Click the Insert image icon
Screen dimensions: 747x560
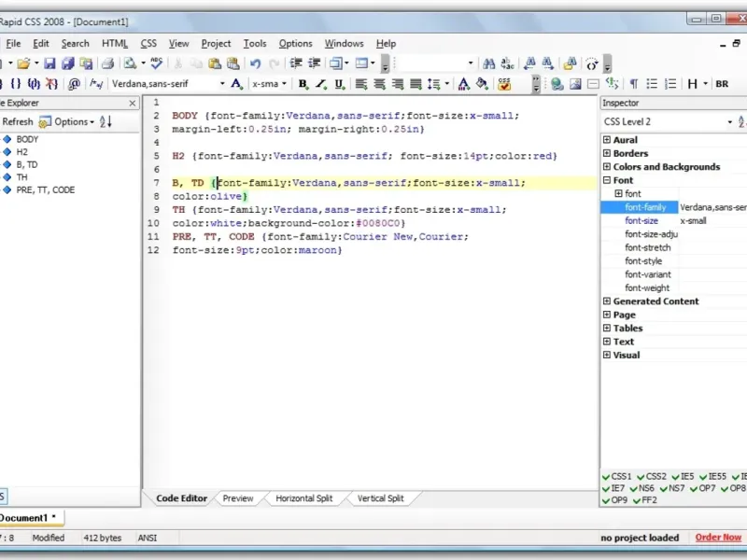[575, 84]
